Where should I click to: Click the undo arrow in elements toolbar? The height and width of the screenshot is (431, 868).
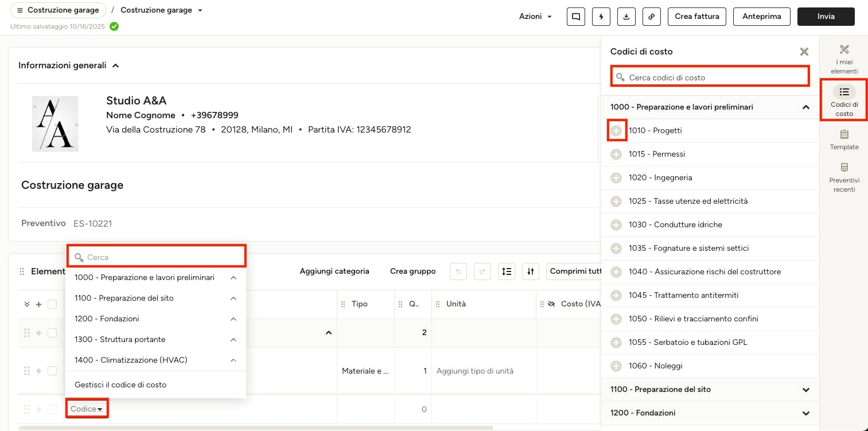[458, 271]
